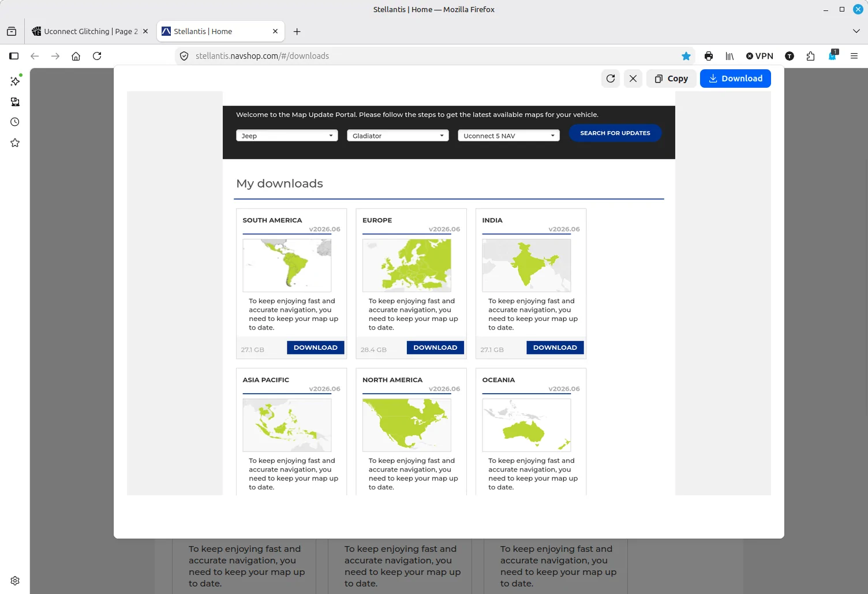Click the 'SOUTH AMERICA' card title
This screenshot has height=594, width=868.
[x=272, y=221]
